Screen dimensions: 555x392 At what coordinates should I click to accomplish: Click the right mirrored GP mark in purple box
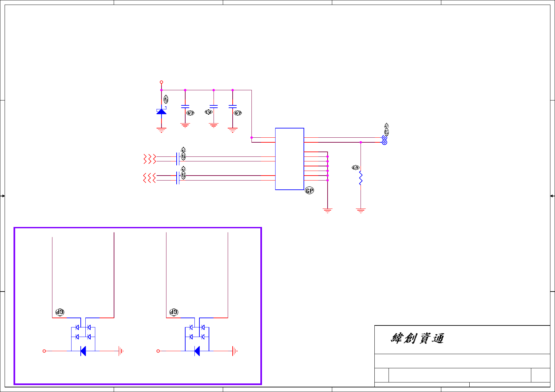pos(174,312)
